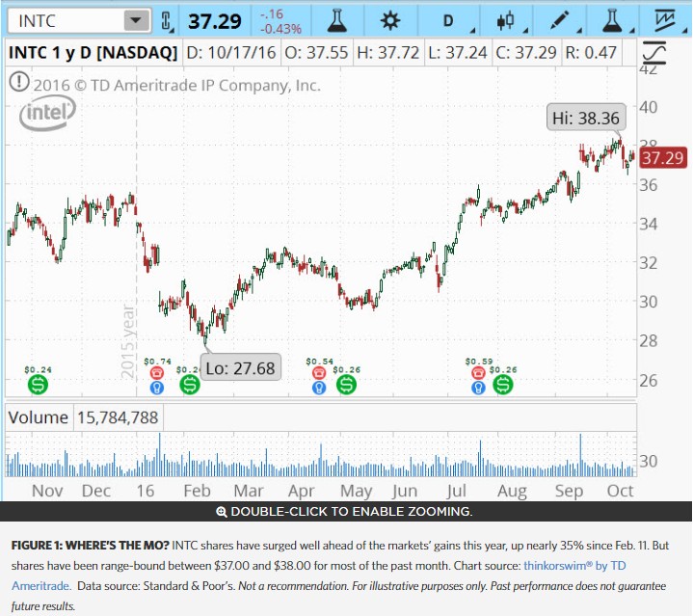Click the 40 price axis label

(x=649, y=107)
